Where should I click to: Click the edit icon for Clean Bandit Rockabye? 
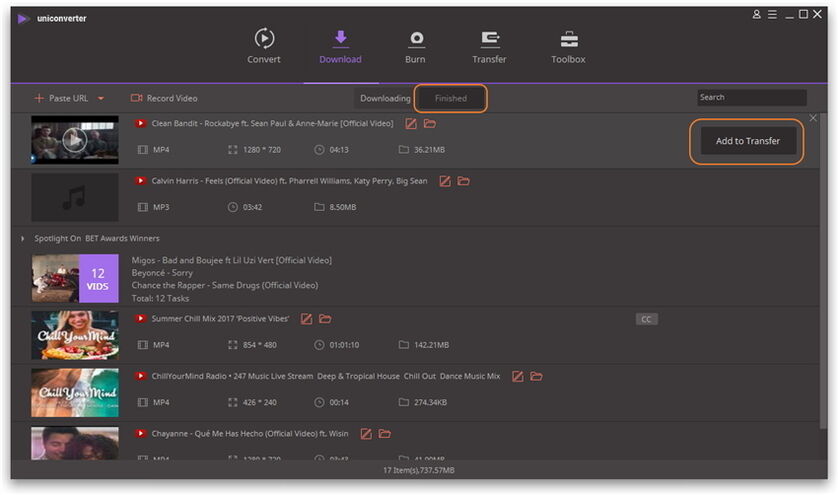coord(411,124)
